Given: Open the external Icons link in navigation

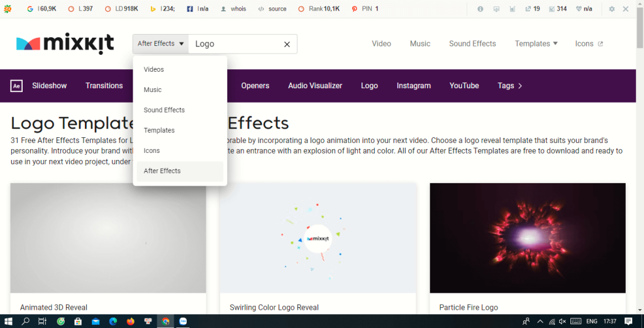Looking at the screenshot, I should click(x=589, y=43).
